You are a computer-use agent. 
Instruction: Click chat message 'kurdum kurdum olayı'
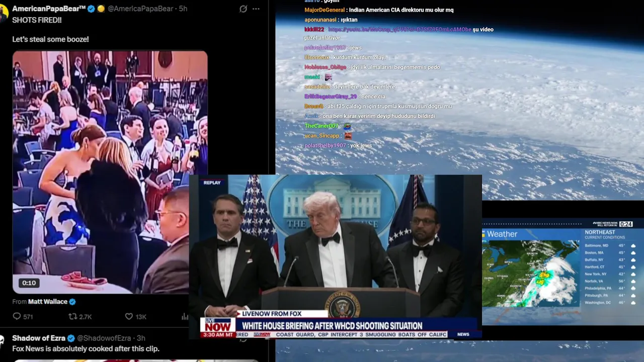pos(359,57)
